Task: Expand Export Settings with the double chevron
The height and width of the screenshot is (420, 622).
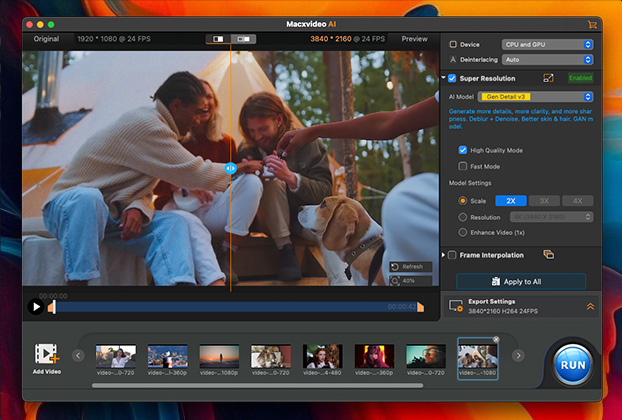Action: tap(590, 306)
